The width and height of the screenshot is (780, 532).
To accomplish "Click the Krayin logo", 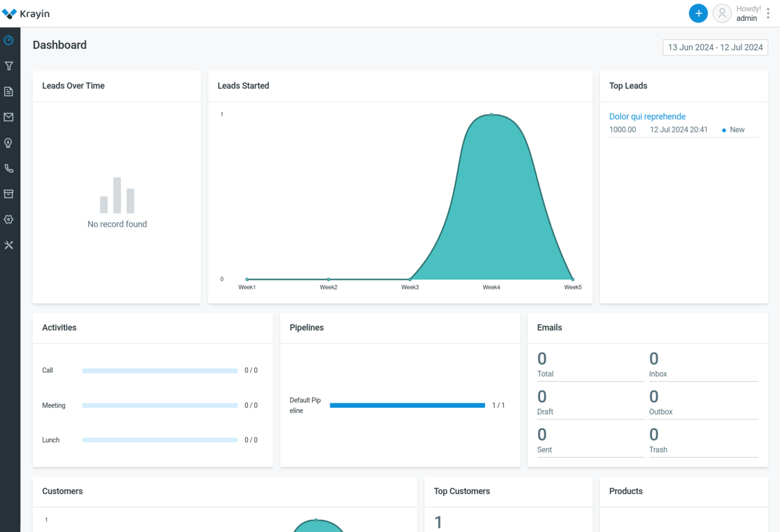I will [x=26, y=13].
